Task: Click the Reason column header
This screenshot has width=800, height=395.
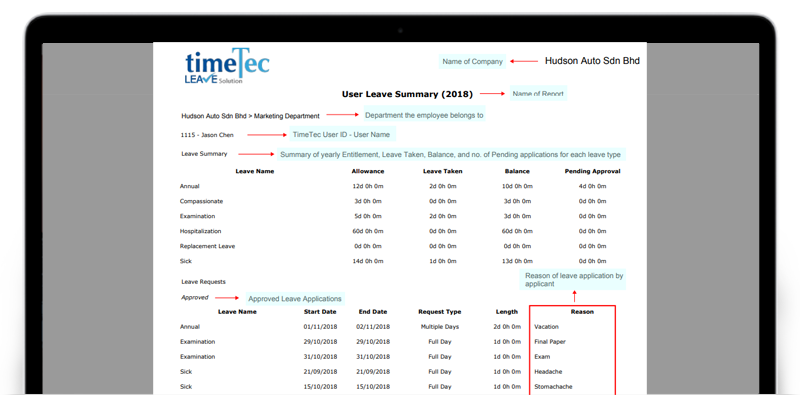Action: coord(582,312)
